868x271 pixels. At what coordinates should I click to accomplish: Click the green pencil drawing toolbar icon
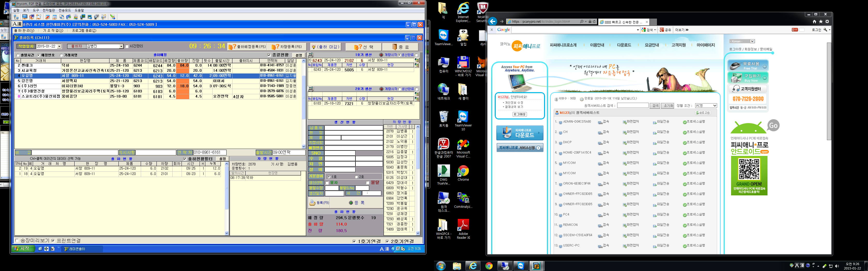pos(113,17)
